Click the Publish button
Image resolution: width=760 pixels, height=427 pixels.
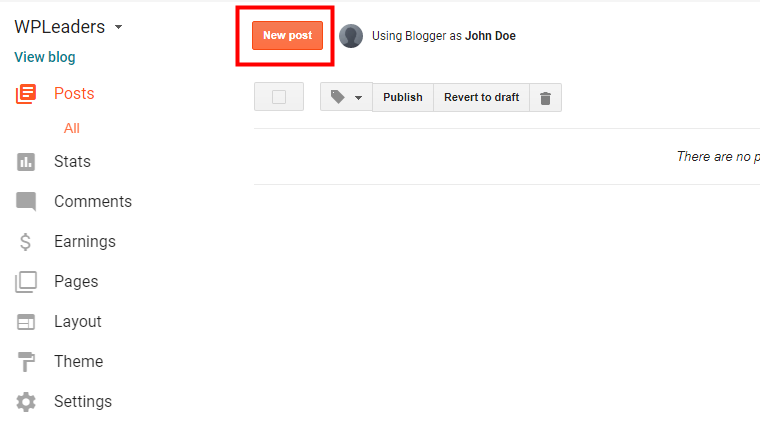(x=403, y=97)
